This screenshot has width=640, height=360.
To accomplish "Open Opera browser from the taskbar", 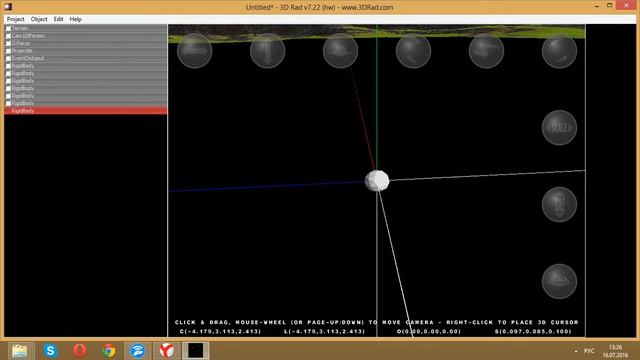I will (80, 351).
